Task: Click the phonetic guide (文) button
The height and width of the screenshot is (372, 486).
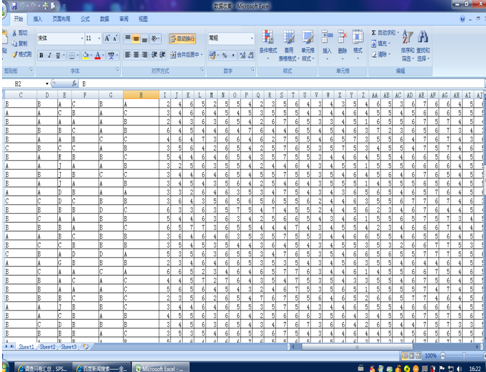Action: [x=112, y=55]
